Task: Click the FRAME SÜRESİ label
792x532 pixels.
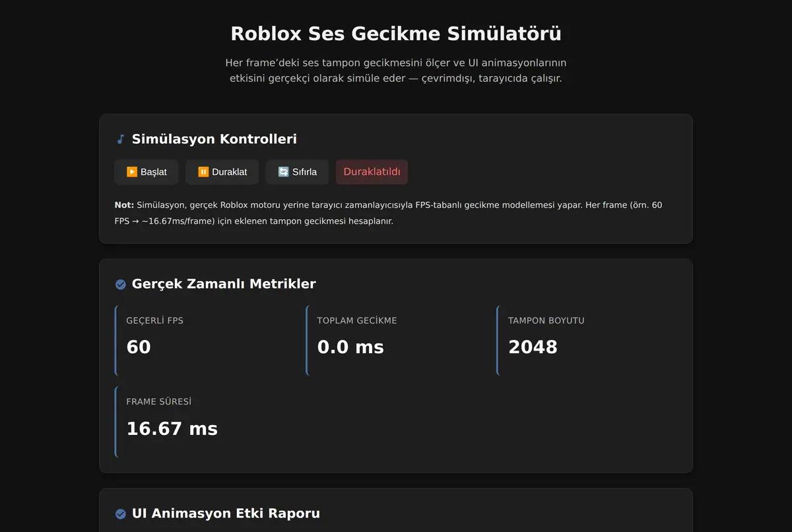Action: [159, 401]
